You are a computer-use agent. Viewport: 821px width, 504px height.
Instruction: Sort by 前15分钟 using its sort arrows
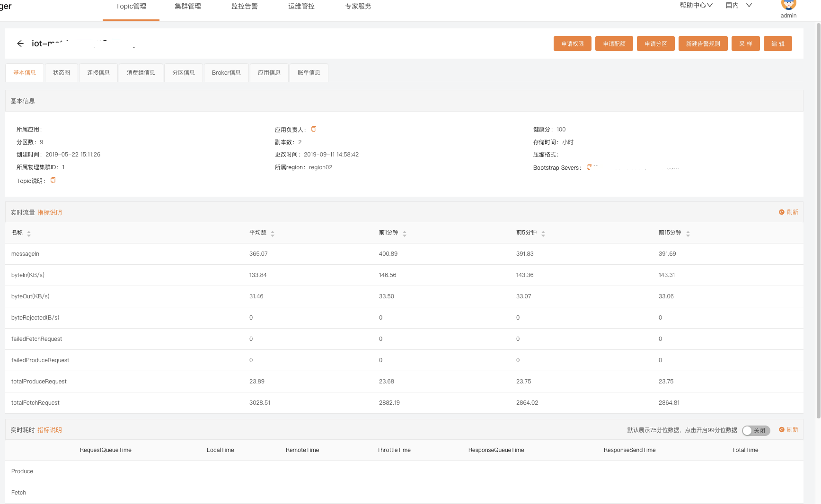tap(688, 233)
